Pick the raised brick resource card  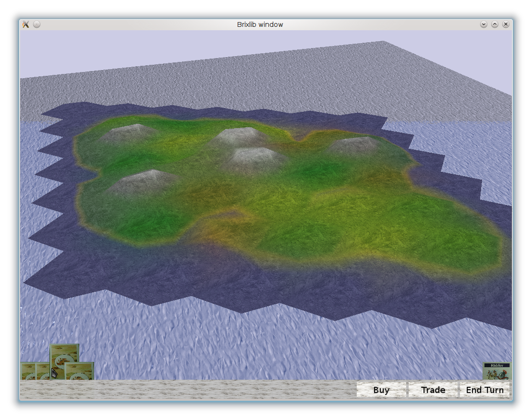pyautogui.click(x=64, y=353)
